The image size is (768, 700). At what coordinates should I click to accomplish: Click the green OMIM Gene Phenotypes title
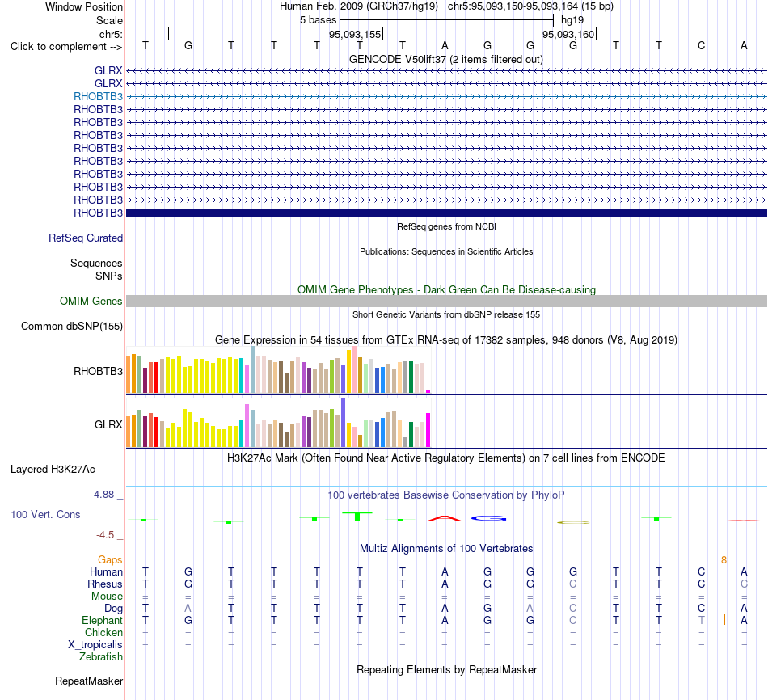tap(446, 289)
